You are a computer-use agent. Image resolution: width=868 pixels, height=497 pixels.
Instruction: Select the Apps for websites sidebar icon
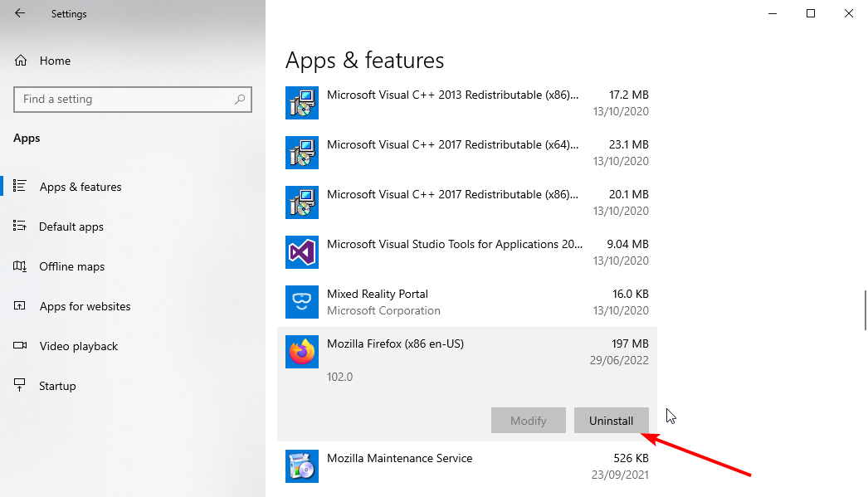point(20,305)
